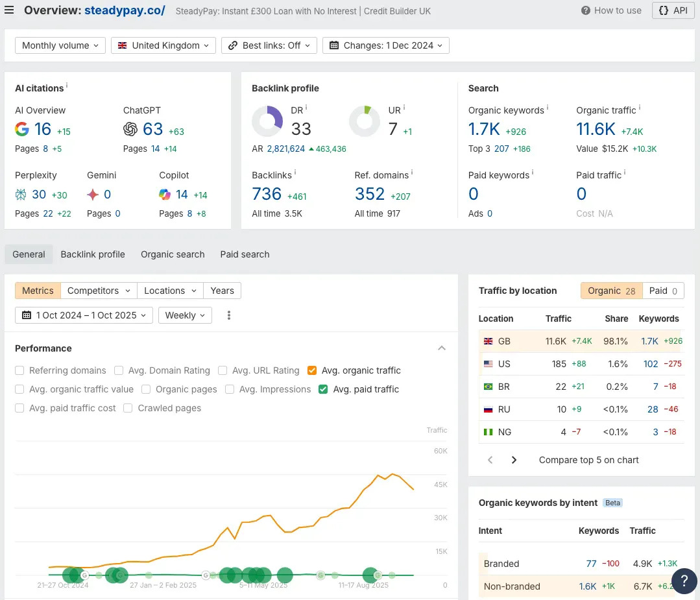This screenshot has height=600, width=700.
Task: Click the Ref. domains info icon
Action: [411, 172]
